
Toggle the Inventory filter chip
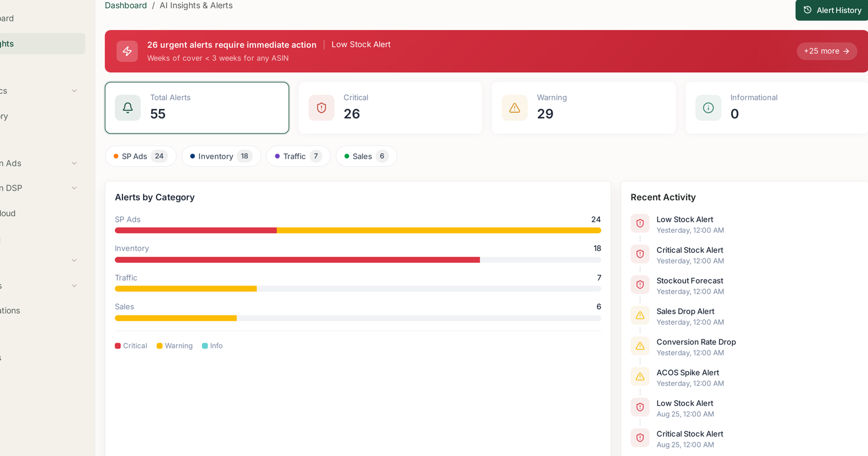point(221,156)
